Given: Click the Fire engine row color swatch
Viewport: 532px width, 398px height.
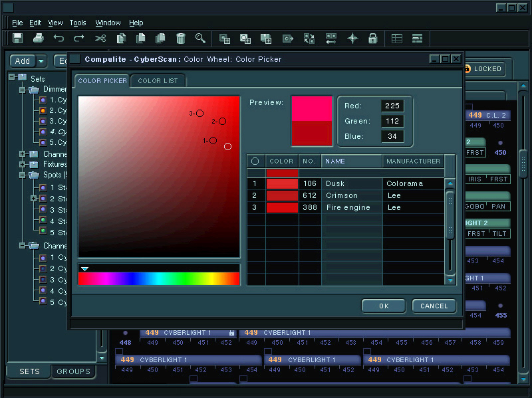Looking at the screenshot, I should (282, 207).
